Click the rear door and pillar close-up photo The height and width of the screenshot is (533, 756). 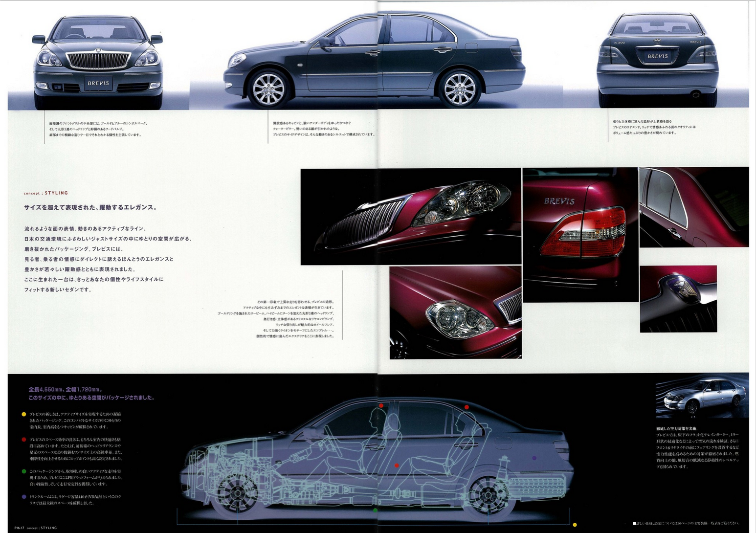point(693,207)
